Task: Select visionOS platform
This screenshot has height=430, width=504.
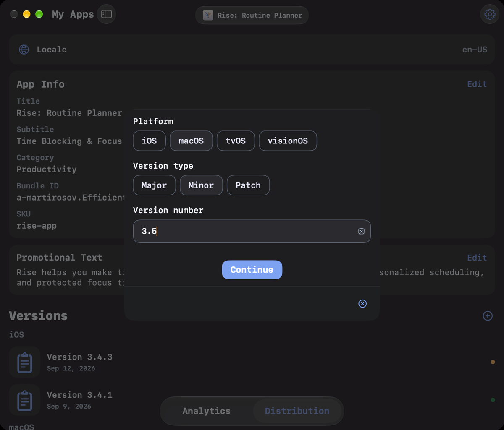Action: [288, 141]
